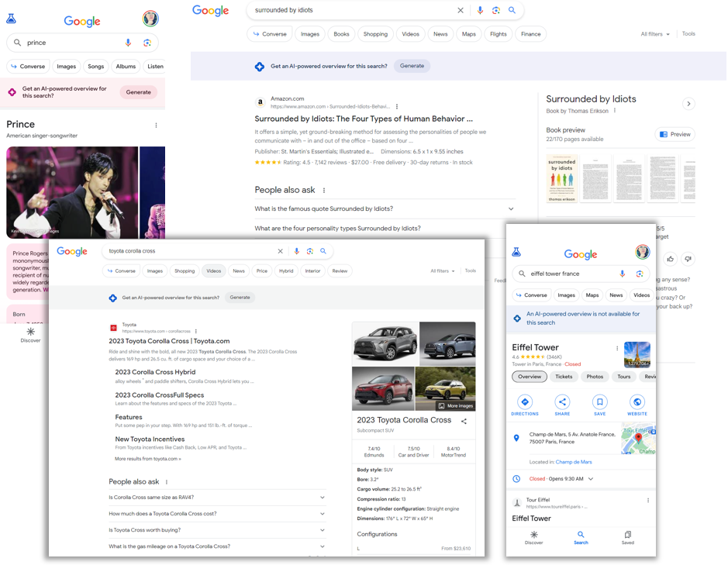Click 'Champ de Mars' located-in link
The height and width of the screenshot is (565, 728).
click(574, 463)
